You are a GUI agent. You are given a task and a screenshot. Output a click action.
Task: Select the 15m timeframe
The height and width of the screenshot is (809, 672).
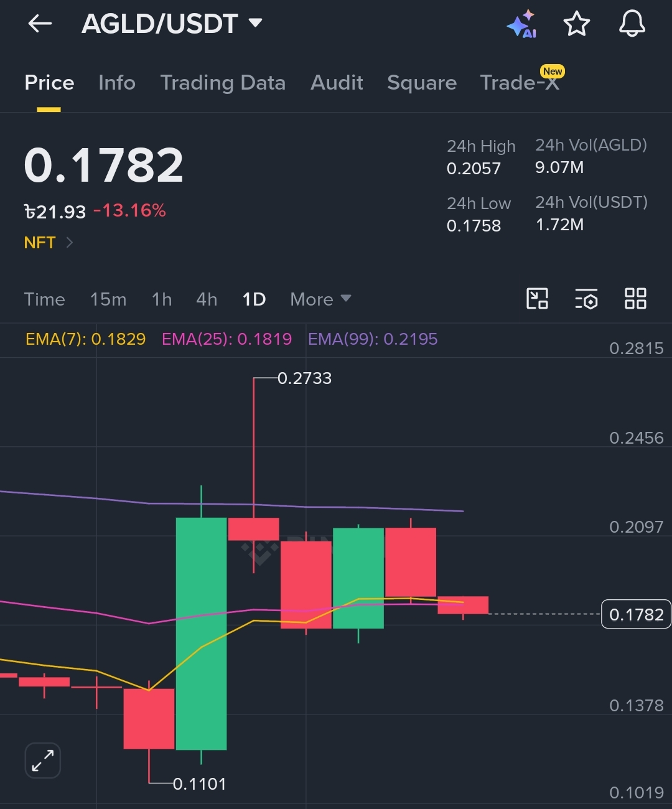[x=108, y=299]
